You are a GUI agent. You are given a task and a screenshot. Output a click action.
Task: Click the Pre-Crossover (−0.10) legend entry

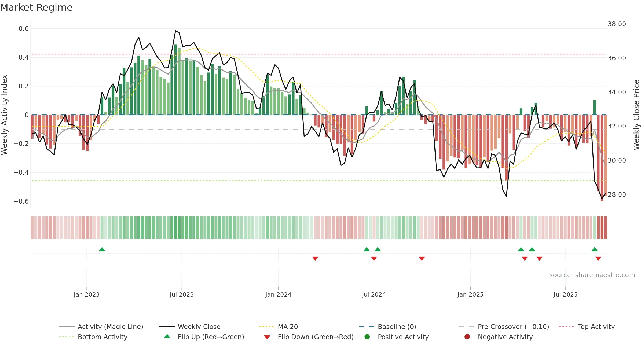[x=504, y=327]
